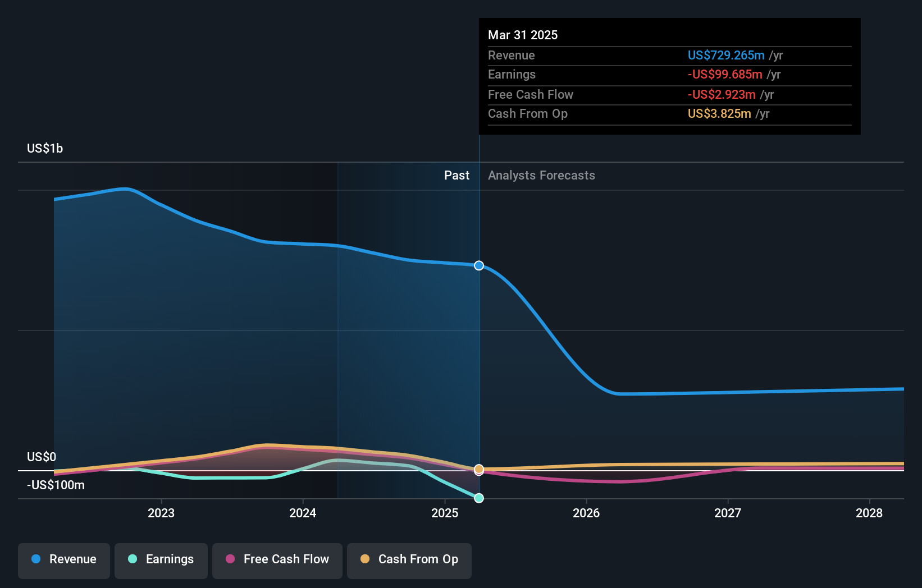Click the orange Cash From Op legend dot

click(x=365, y=559)
